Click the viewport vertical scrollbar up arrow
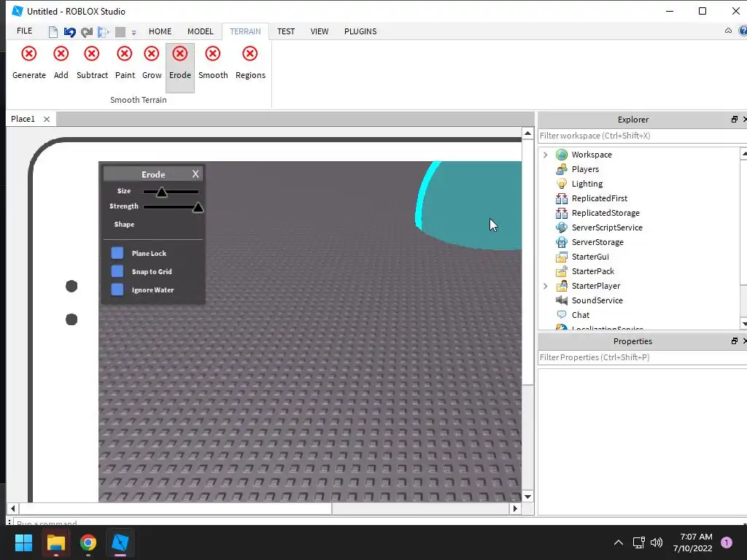Viewport: 747px width, 560px height. 527,133
